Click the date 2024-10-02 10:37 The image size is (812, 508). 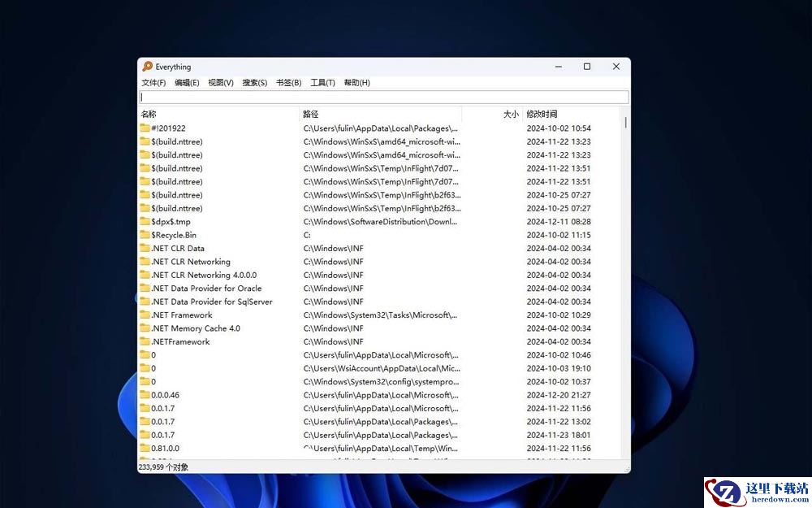coord(559,382)
